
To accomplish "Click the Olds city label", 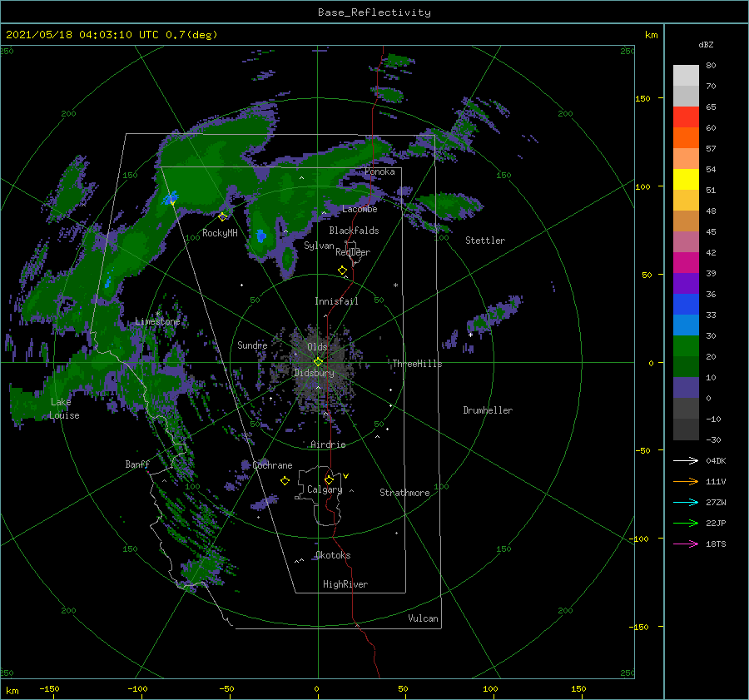I will [317, 347].
